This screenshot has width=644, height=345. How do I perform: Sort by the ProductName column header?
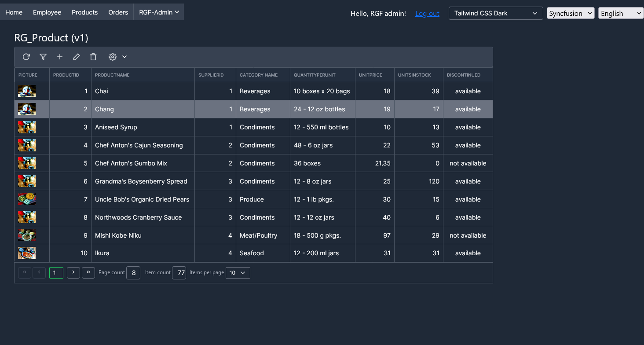click(112, 75)
